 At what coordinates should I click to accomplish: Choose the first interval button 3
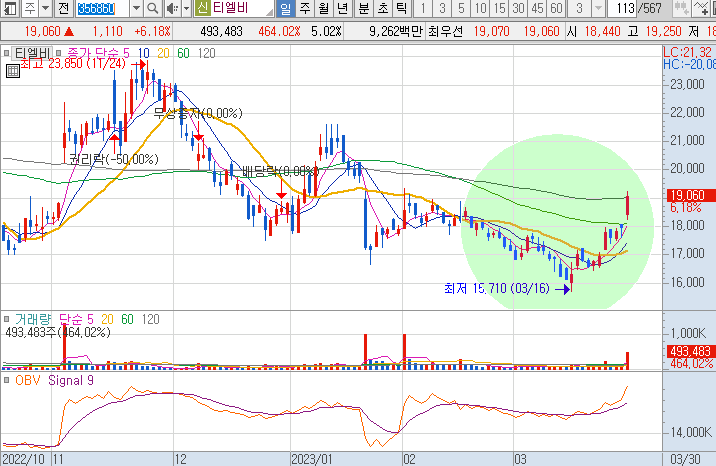(x=442, y=8)
